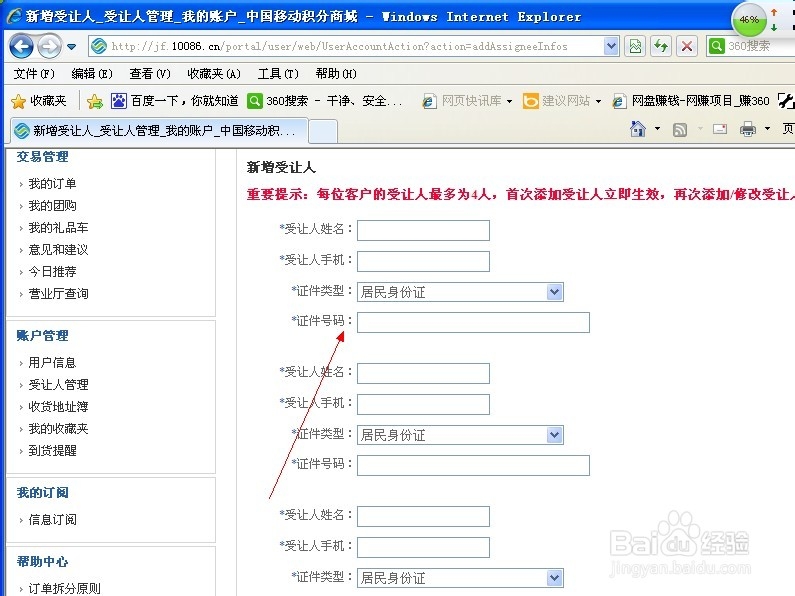Open the 编辑(E) menu
The width and height of the screenshot is (795, 596).
[x=92, y=74]
